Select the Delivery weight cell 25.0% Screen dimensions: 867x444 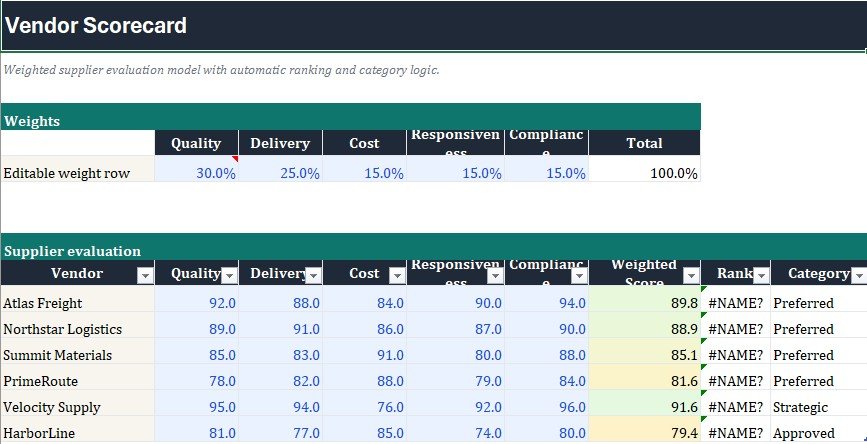(280, 169)
